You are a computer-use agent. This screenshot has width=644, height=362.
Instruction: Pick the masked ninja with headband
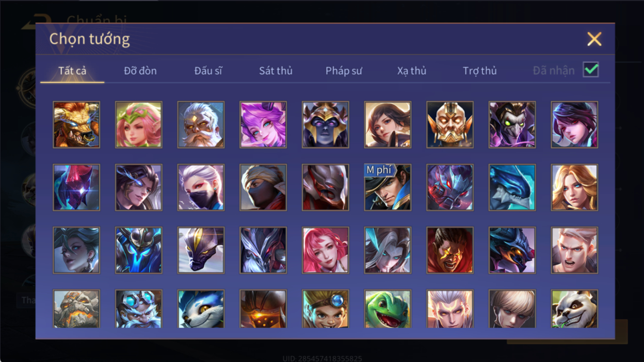263,187
